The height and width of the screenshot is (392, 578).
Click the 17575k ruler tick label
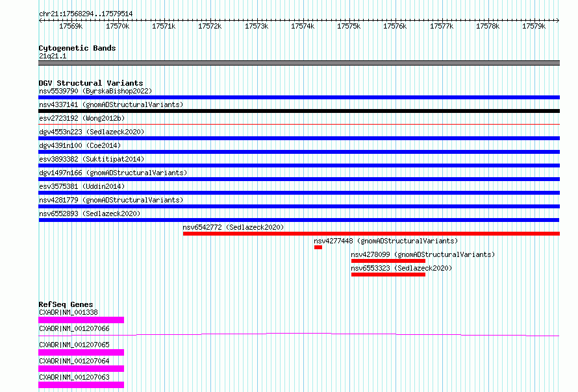(349, 26)
